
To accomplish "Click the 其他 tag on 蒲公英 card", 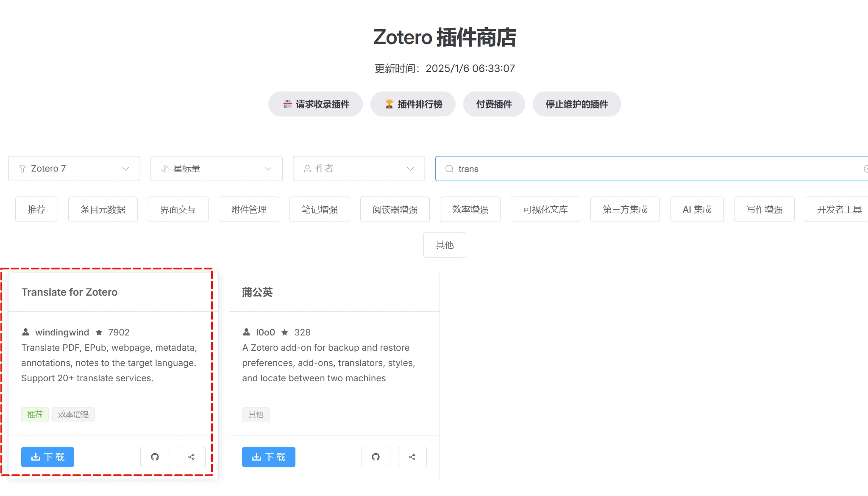I will [256, 415].
